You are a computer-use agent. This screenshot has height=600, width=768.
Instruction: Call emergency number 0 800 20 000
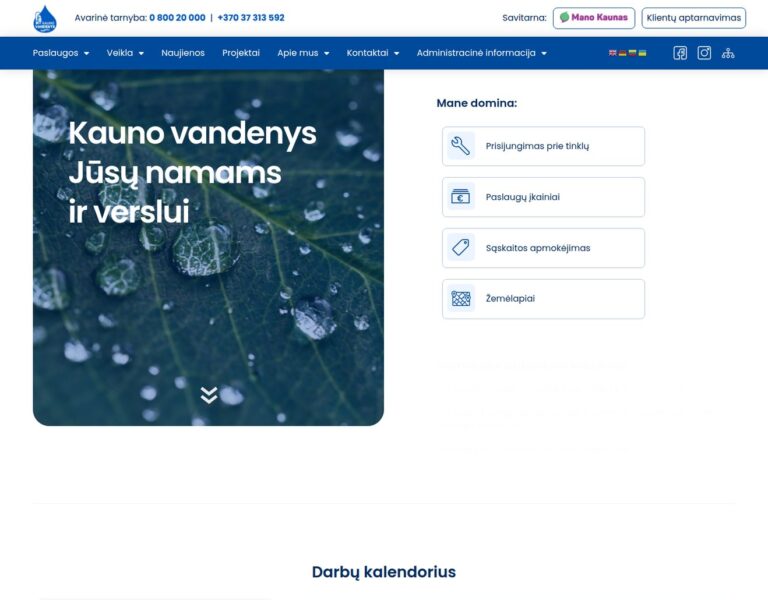(x=177, y=18)
